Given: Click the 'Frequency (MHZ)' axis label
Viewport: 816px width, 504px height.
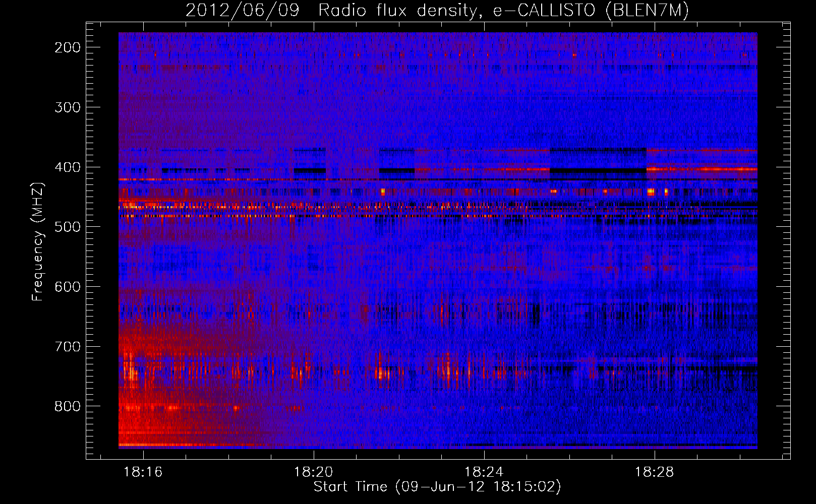Looking at the screenshot, I should [38, 241].
